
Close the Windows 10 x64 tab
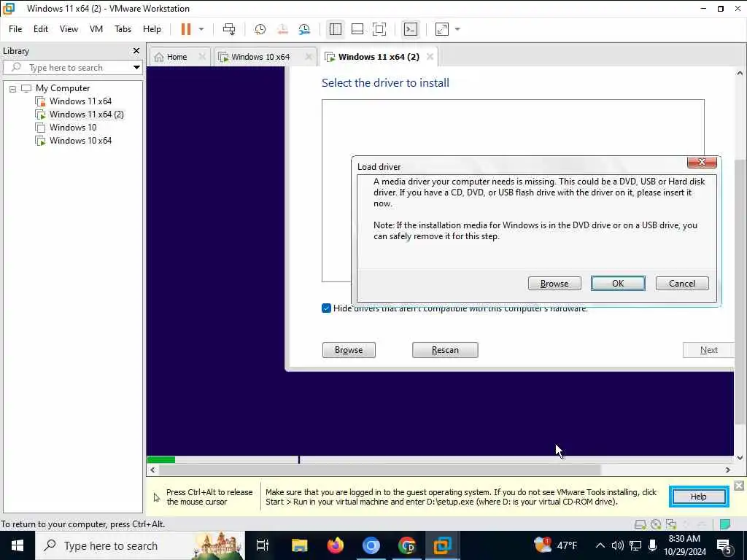[x=309, y=57]
